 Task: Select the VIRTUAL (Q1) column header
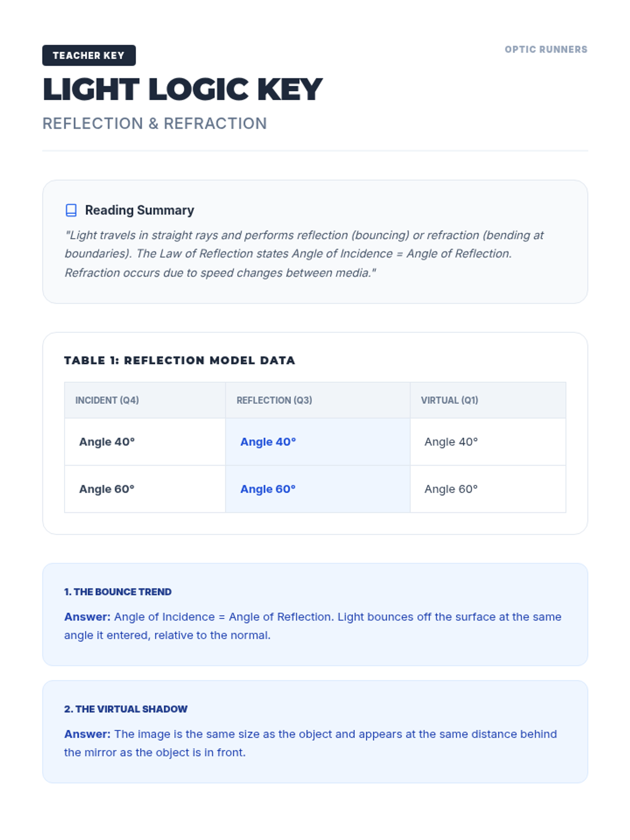[488, 400]
